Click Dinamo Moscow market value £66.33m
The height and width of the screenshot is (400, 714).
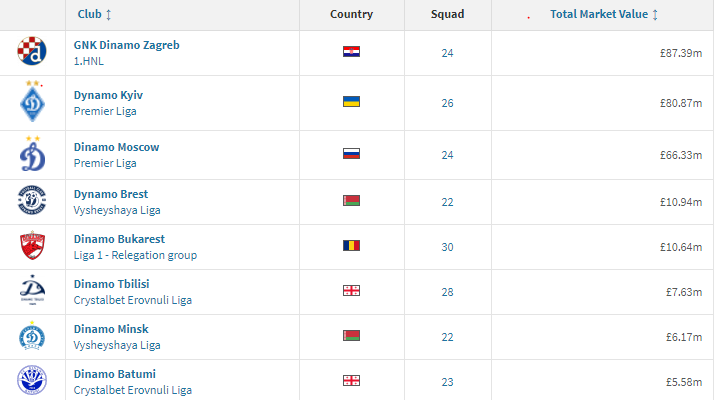click(x=681, y=155)
